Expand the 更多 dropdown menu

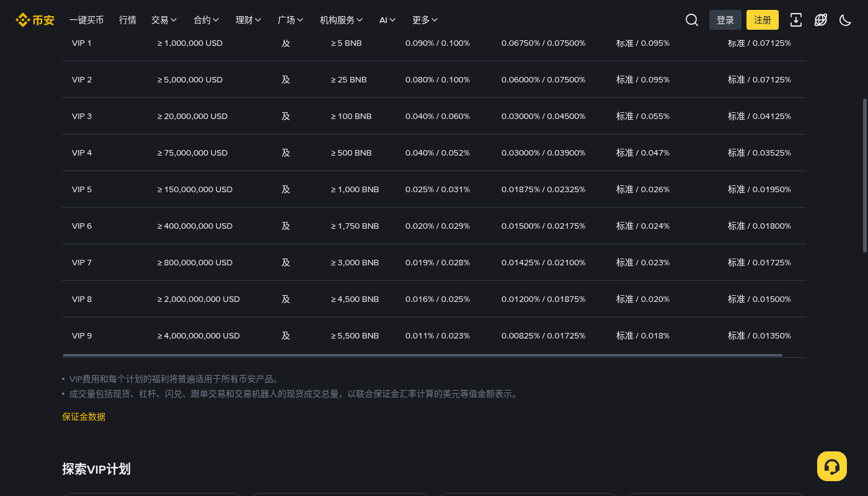click(425, 20)
